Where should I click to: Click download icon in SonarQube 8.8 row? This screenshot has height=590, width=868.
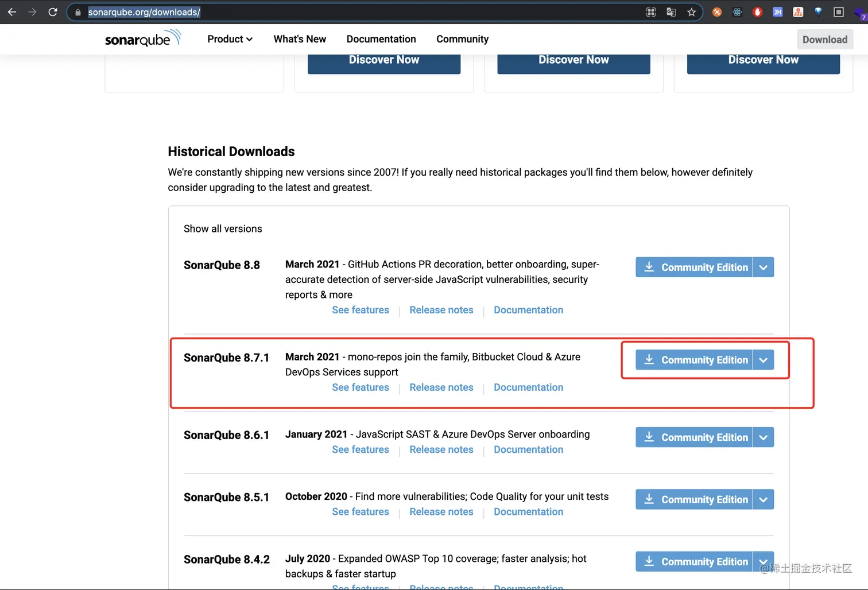(649, 267)
